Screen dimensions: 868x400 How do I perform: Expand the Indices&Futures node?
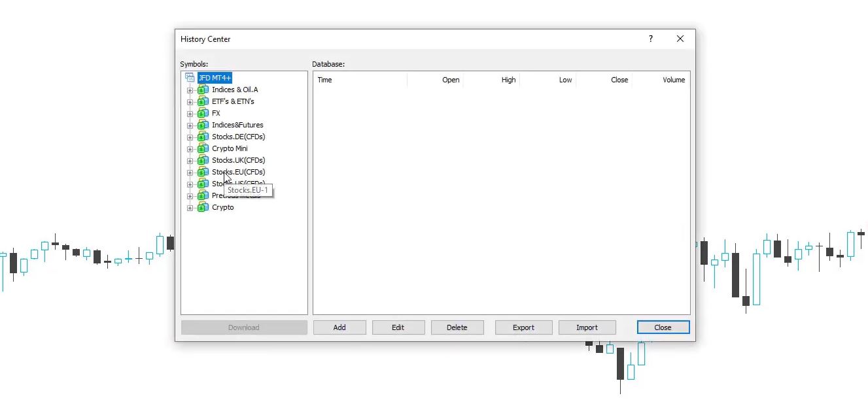coord(190,125)
